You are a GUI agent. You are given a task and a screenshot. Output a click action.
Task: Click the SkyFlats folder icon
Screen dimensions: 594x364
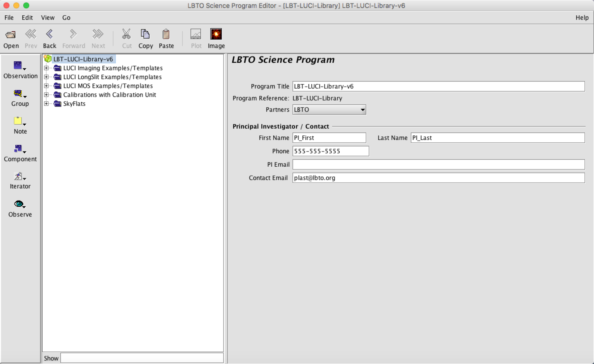[57, 104]
